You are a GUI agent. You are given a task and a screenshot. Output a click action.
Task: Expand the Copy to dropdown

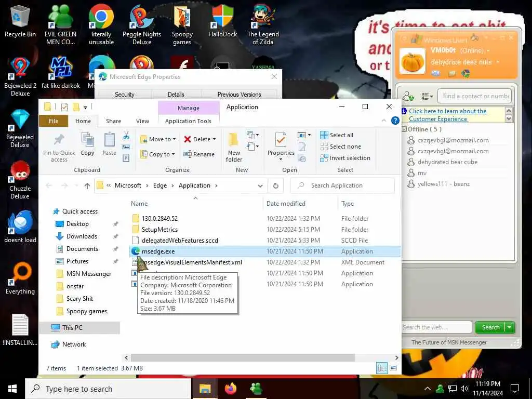[x=173, y=154]
